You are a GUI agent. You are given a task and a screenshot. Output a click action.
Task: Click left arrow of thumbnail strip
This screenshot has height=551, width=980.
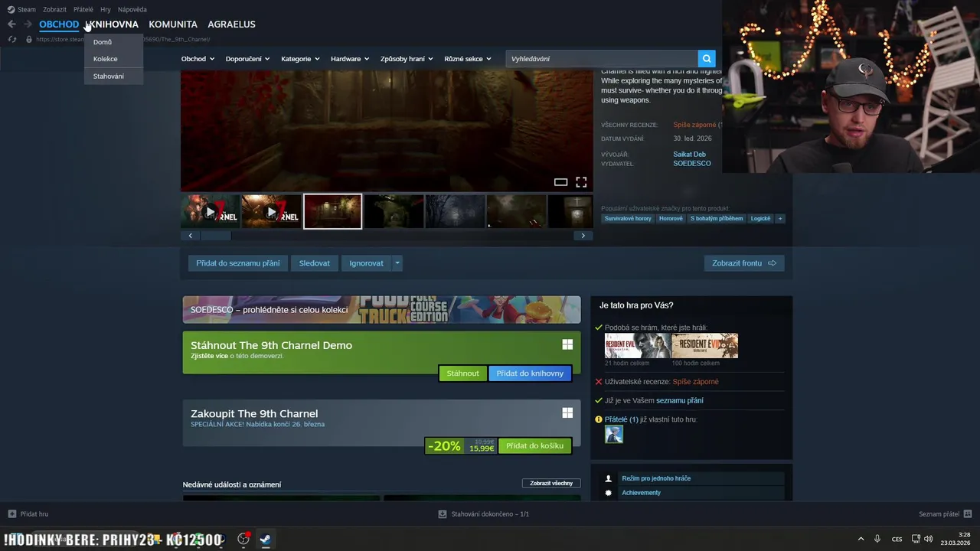pyautogui.click(x=191, y=236)
